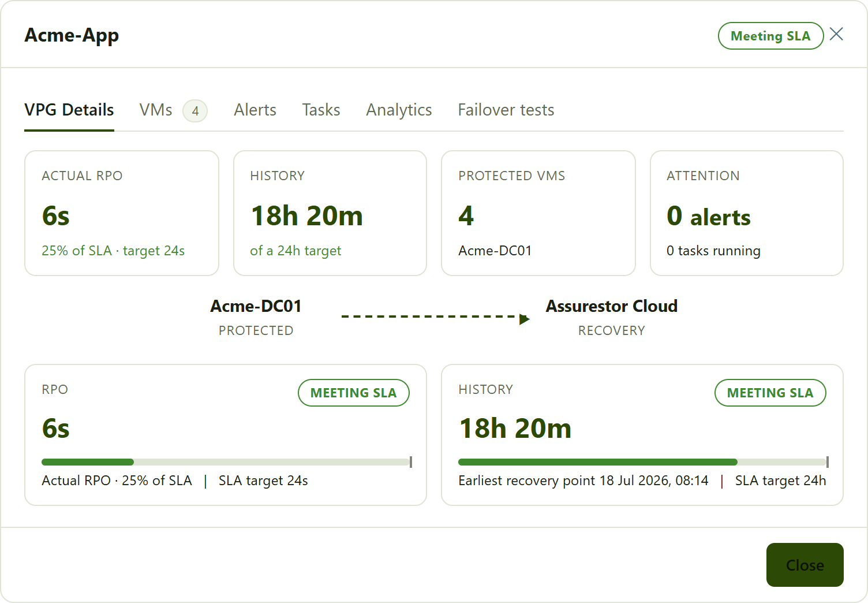Click the "0 tasks running" text
Image resolution: width=868 pixels, height=603 pixels.
713,251
